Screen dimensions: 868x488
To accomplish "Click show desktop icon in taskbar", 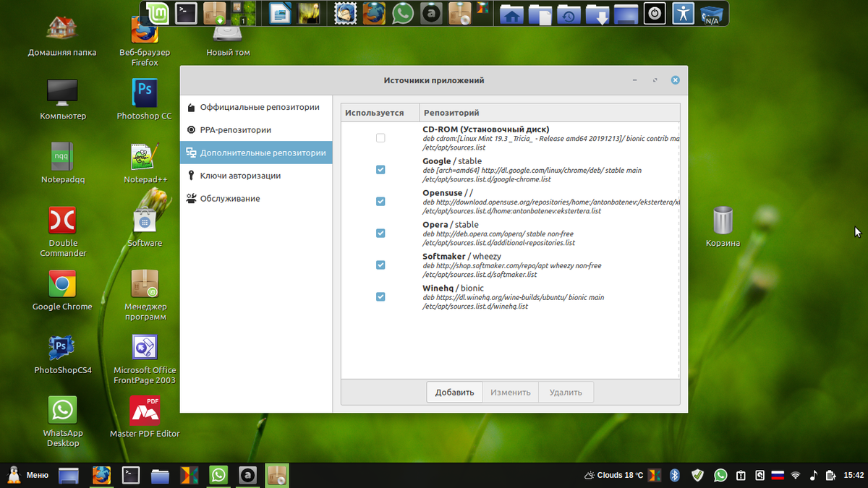I will pyautogui.click(x=69, y=476).
